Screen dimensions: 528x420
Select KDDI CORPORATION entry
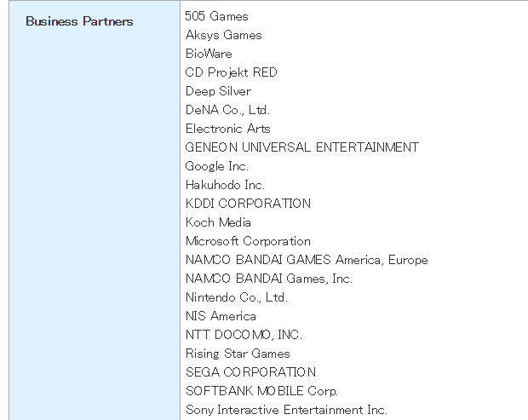point(248,204)
